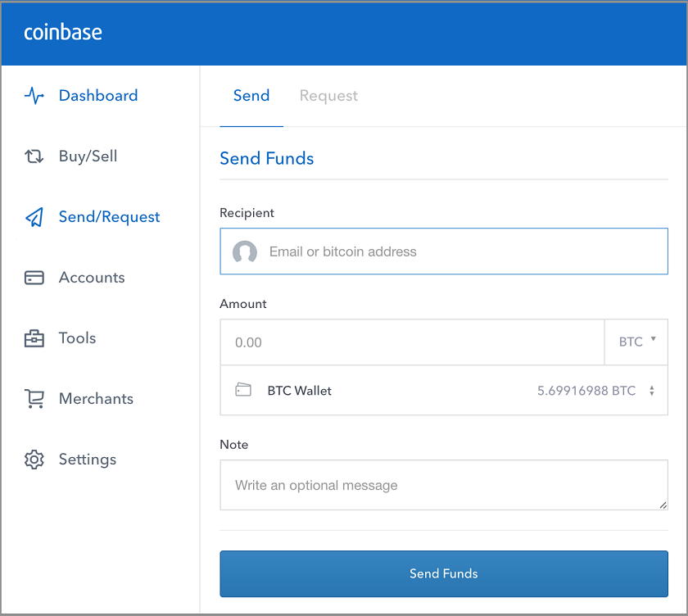Click the Send Funds heading
The image size is (688, 616).
(x=267, y=158)
